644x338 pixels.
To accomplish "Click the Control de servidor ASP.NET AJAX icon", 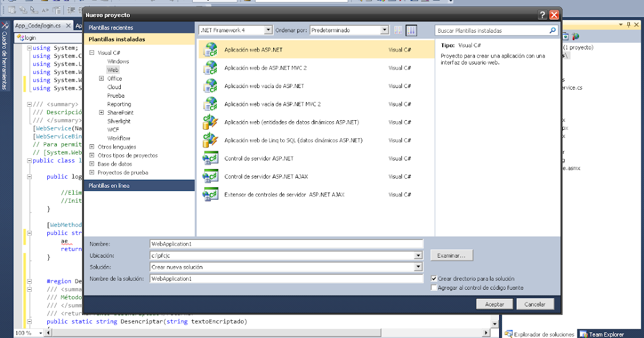I will tap(210, 177).
